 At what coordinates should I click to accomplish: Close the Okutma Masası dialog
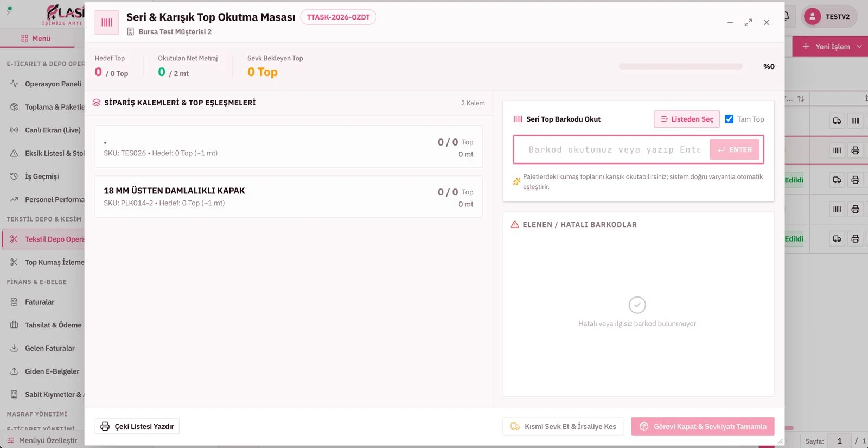(x=767, y=22)
